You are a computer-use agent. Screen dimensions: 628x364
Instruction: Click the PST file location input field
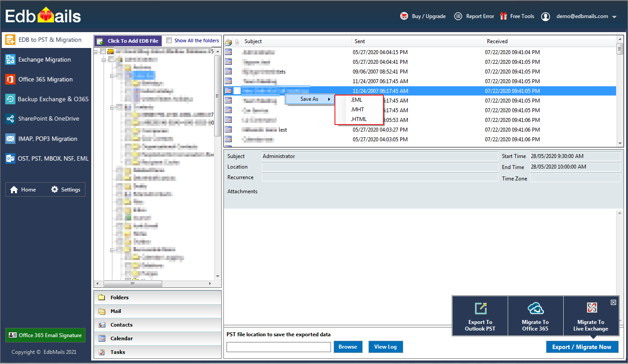tap(279, 347)
